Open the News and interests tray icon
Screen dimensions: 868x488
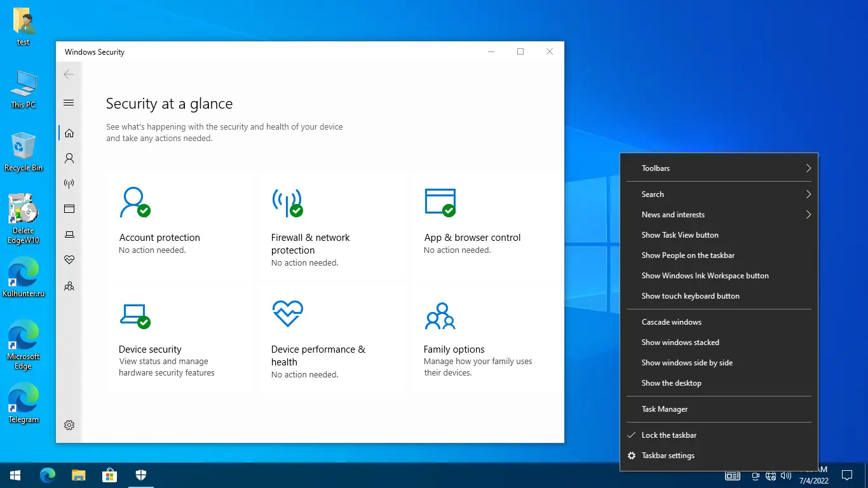733,475
